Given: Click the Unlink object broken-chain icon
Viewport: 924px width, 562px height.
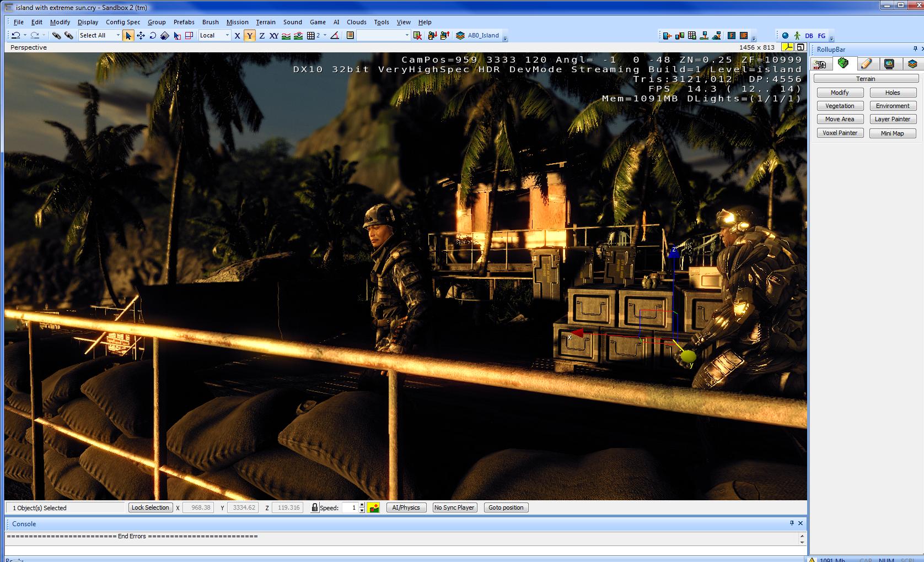Looking at the screenshot, I should 69,35.
